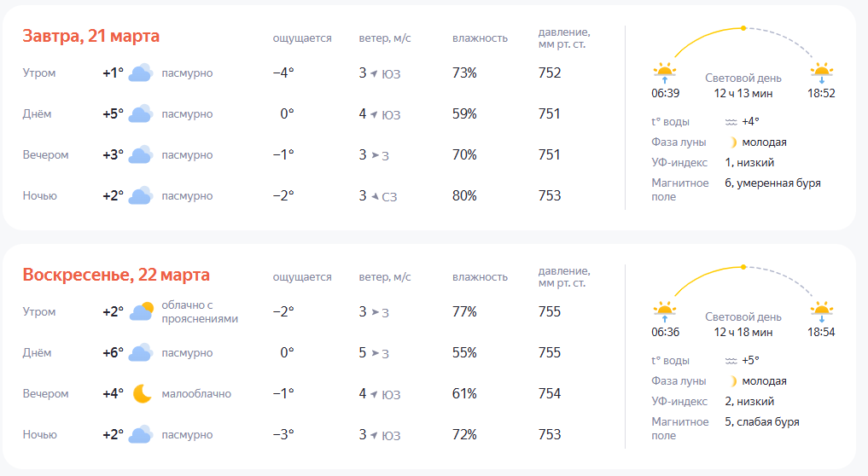Click the +6° temperature in Sunday's Днём row

[113, 353]
